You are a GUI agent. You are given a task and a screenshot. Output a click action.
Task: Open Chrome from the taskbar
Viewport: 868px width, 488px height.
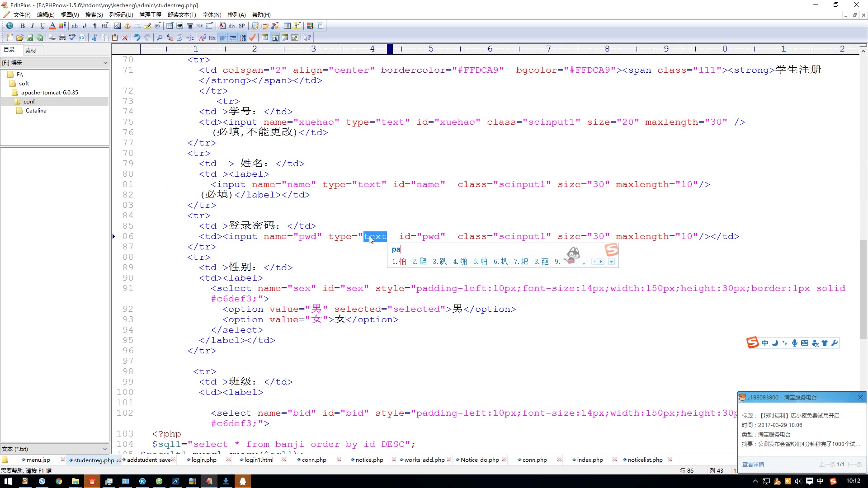click(59, 481)
